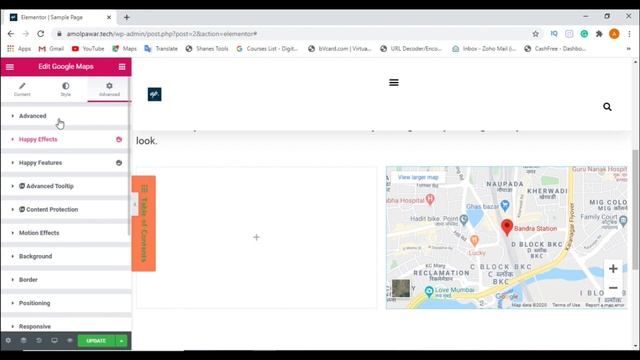Open the Translate bookmark
640x360 pixels.
[161, 49]
